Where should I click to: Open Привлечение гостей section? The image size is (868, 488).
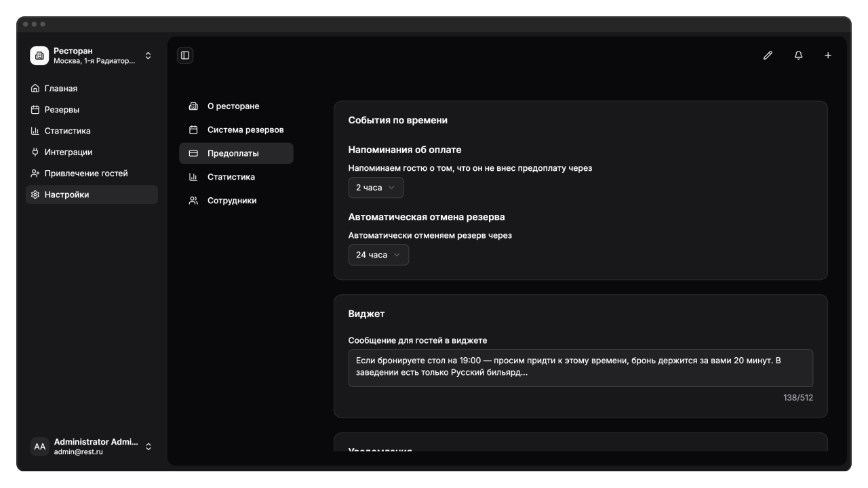tap(86, 174)
